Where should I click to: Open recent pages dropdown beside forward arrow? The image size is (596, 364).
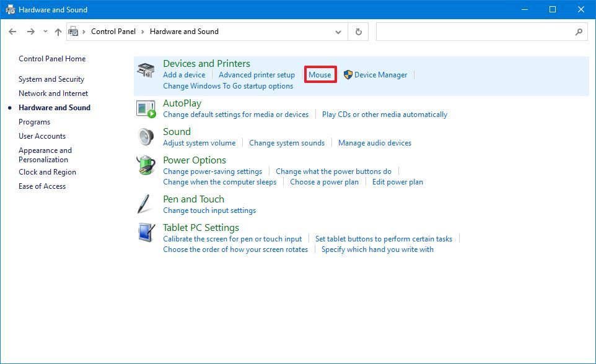(x=45, y=32)
